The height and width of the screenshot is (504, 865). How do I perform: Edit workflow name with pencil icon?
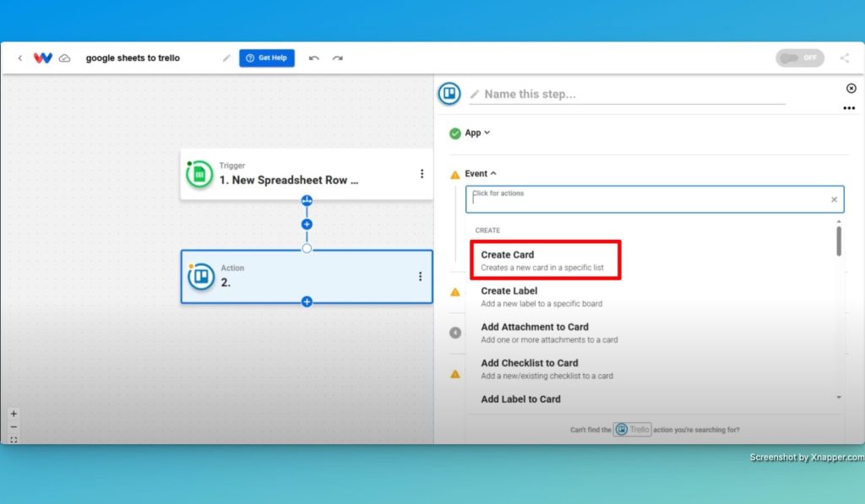(226, 58)
